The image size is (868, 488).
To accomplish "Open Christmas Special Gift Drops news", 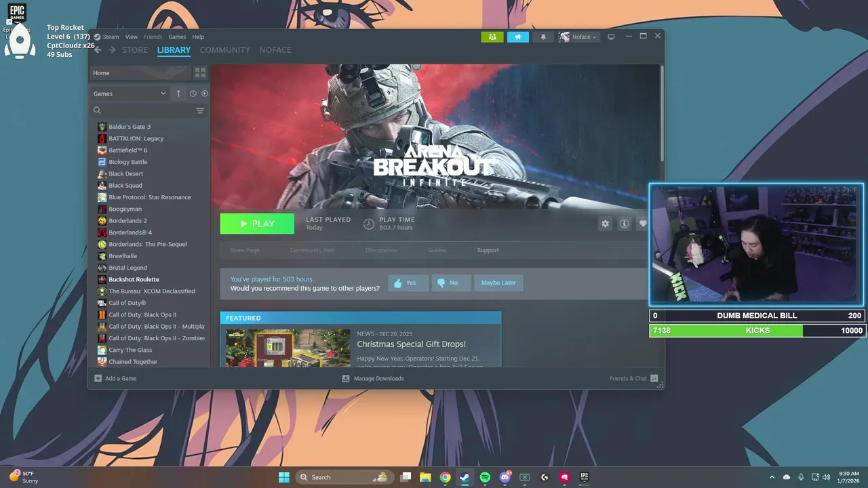I will coord(411,344).
